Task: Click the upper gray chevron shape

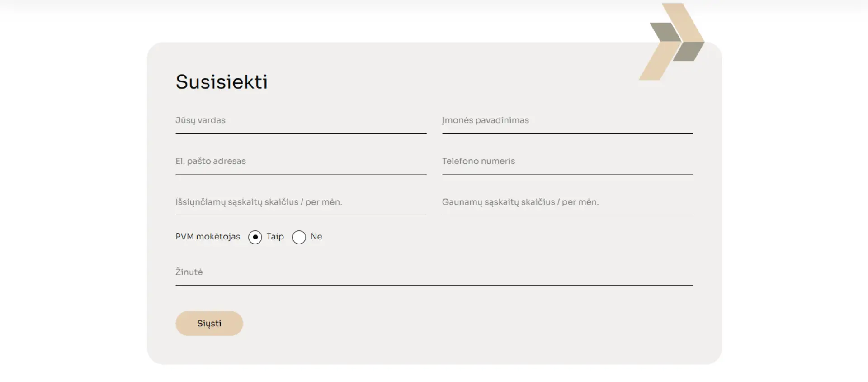Action: [664, 31]
